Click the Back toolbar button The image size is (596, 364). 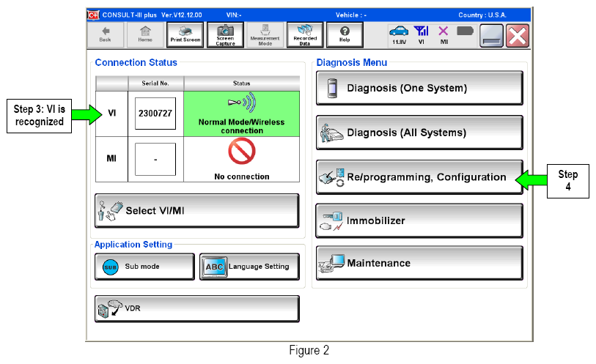(x=106, y=35)
